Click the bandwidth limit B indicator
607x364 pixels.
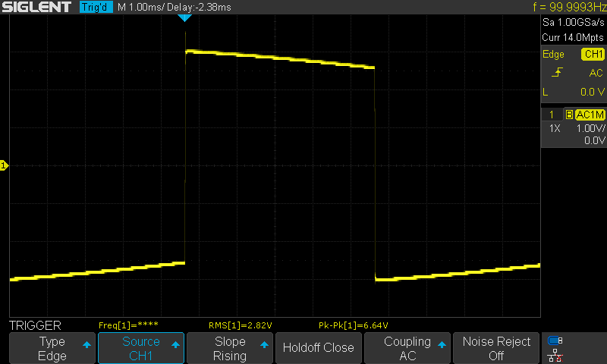coord(569,115)
